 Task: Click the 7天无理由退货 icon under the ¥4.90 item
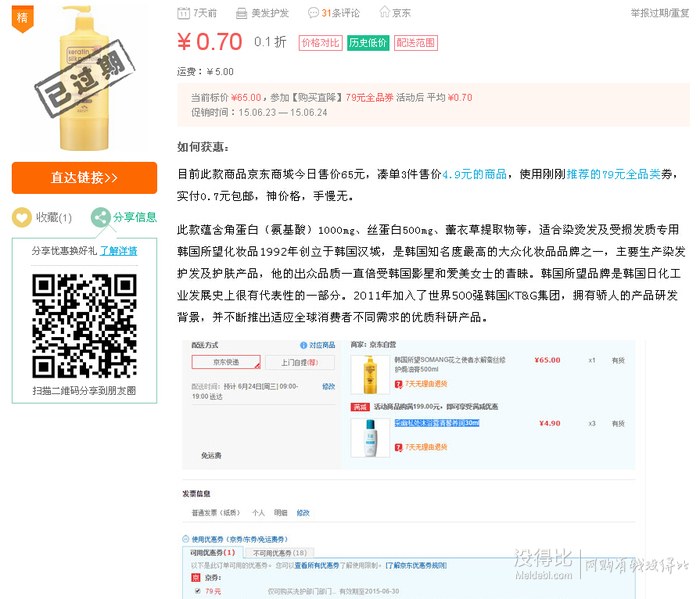[398, 447]
